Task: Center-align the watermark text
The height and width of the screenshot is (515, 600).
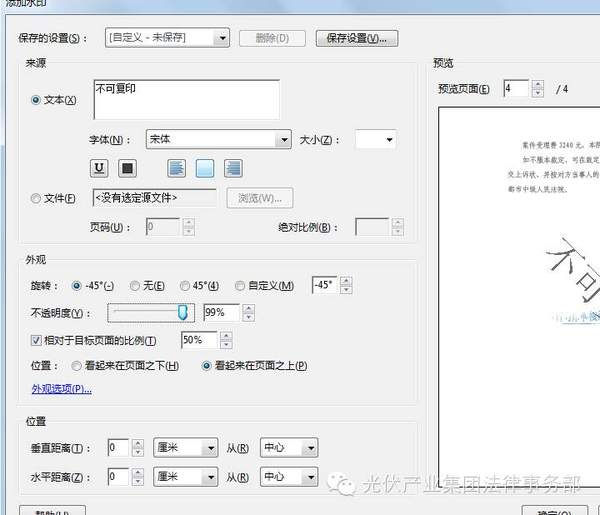Action: pos(205,168)
